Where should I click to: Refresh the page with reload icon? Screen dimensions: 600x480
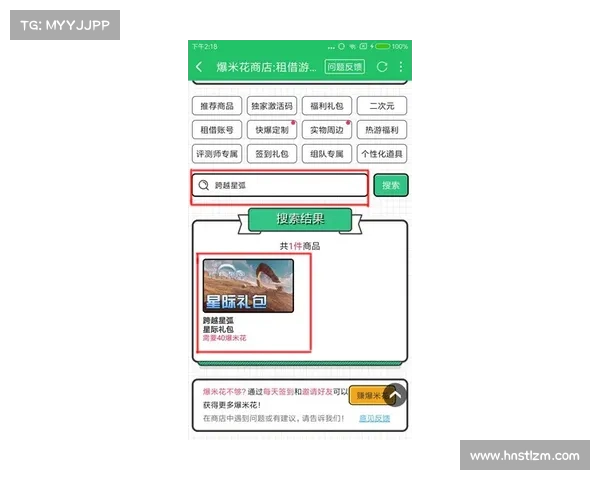coord(382,67)
